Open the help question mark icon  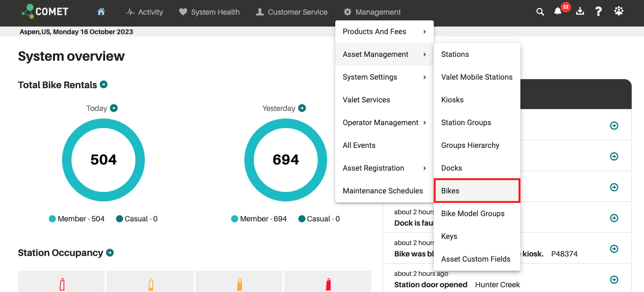599,11
